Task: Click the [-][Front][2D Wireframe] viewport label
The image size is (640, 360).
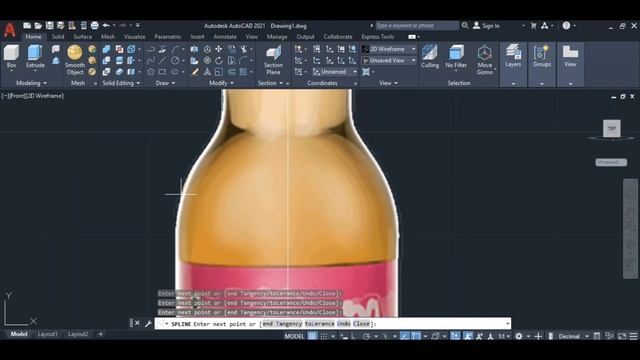Action: [33, 96]
